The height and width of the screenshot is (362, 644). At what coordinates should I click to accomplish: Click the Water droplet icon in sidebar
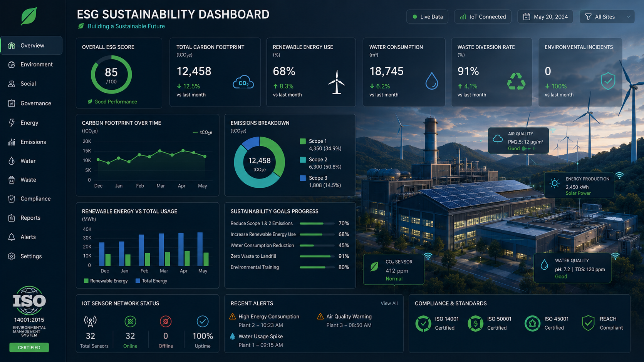point(12,161)
